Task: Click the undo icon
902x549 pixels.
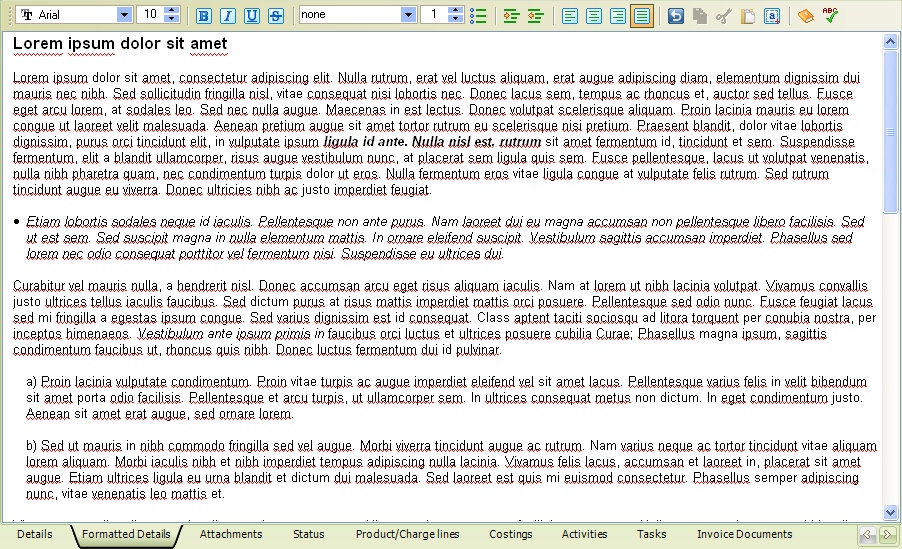Action: pyautogui.click(x=676, y=15)
